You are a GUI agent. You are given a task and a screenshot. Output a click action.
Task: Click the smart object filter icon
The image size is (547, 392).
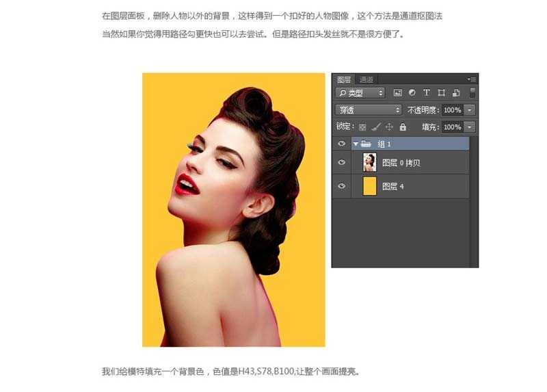pyautogui.click(x=456, y=92)
